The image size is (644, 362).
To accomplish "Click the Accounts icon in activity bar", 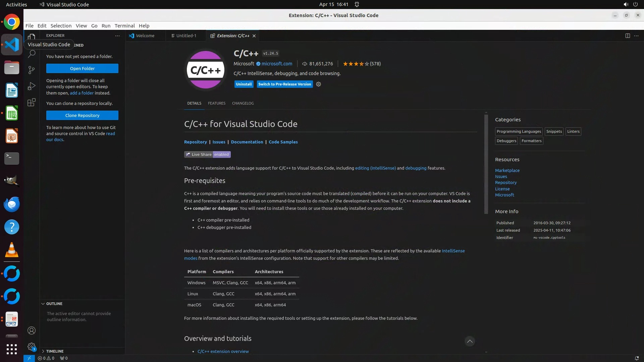I will point(32,330).
